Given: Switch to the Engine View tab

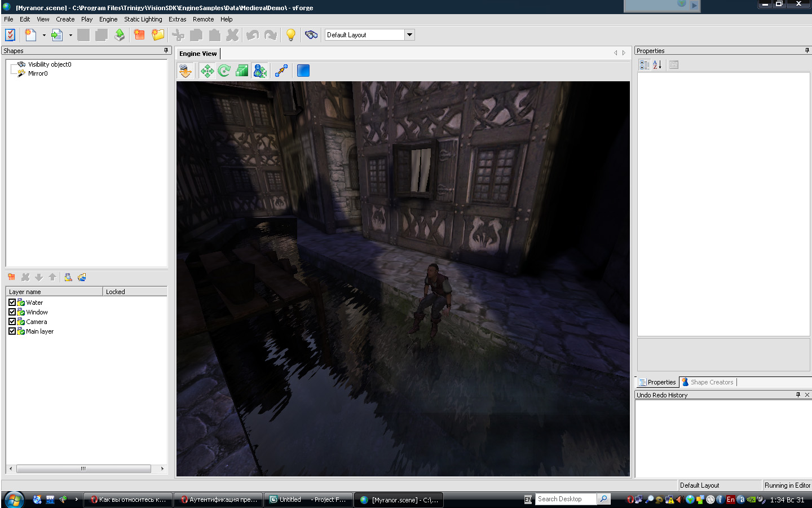Looking at the screenshot, I should pos(198,54).
